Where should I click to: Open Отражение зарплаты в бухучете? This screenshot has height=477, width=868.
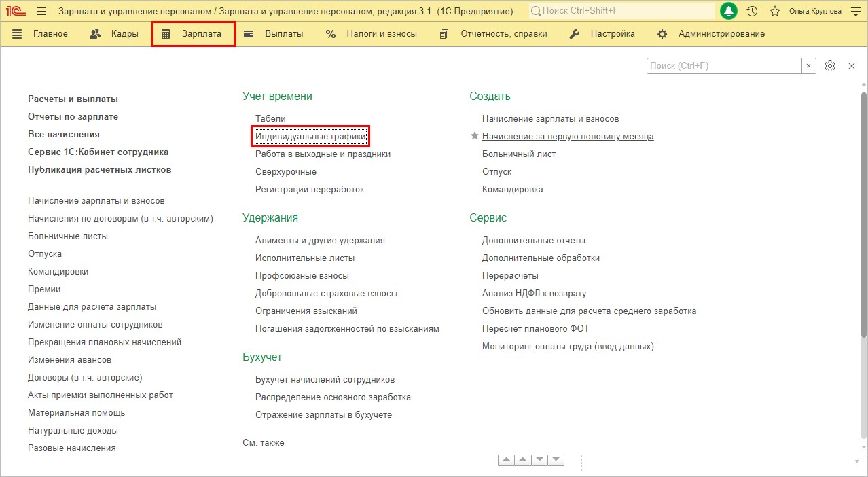(x=323, y=414)
